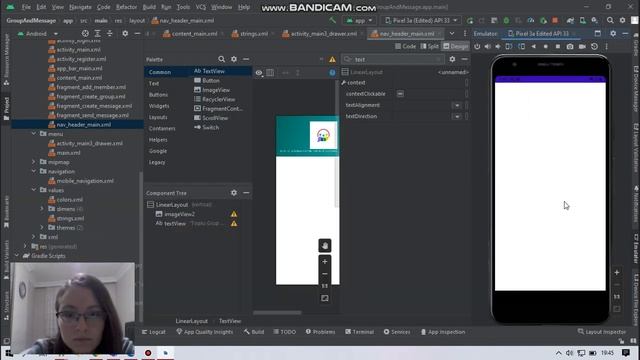Screen dimensions: 640x360
Task: Click Collapse All icon in Project panel
Action: coord(109,33)
